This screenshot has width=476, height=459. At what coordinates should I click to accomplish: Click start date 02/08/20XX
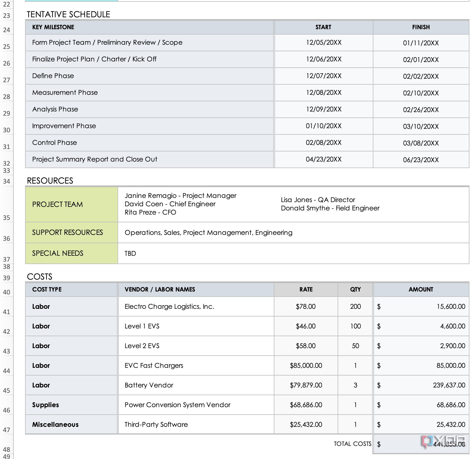(x=324, y=143)
